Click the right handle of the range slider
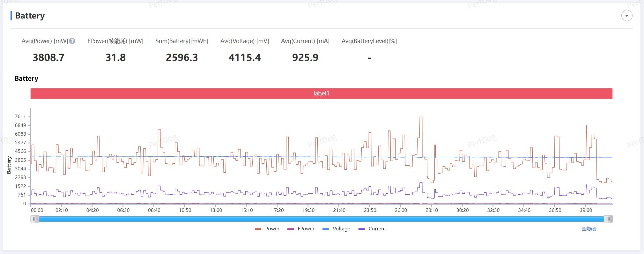Screen dimensions: 644x254 (608, 219)
